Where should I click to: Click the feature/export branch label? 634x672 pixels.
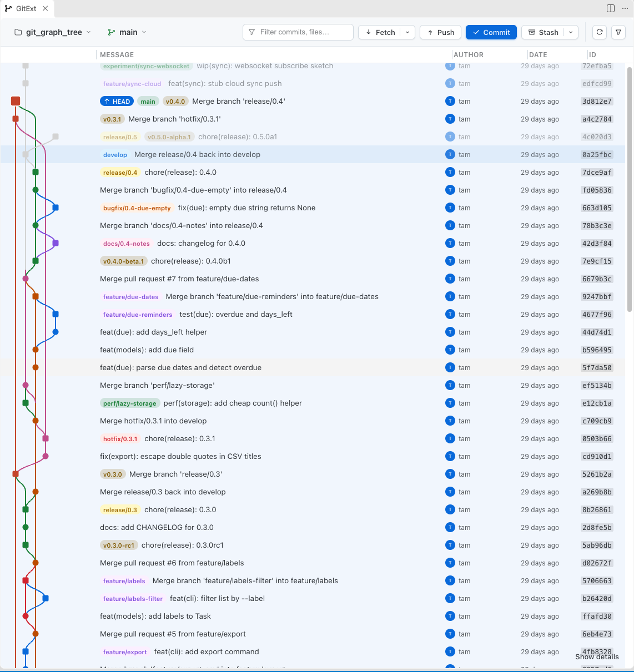pyautogui.click(x=125, y=652)
